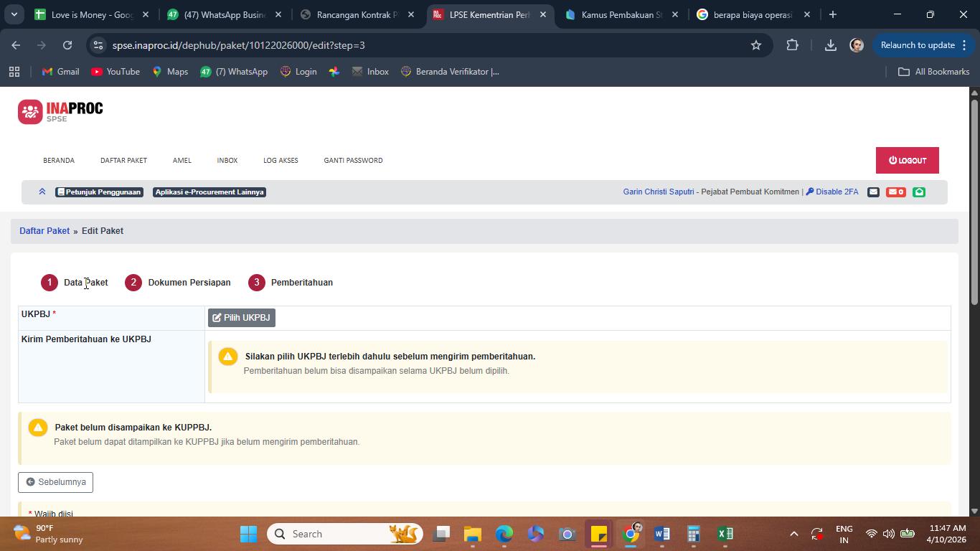This screenshot has width=980, height=551.
Task: Open the tab search dropdown arrow
Action: (14, 14)
